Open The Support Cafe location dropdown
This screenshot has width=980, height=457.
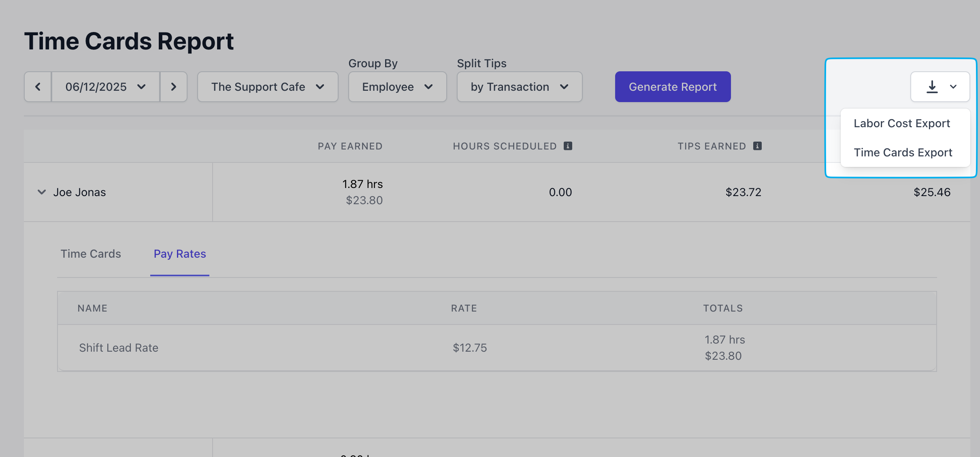(x=267, y=87)
